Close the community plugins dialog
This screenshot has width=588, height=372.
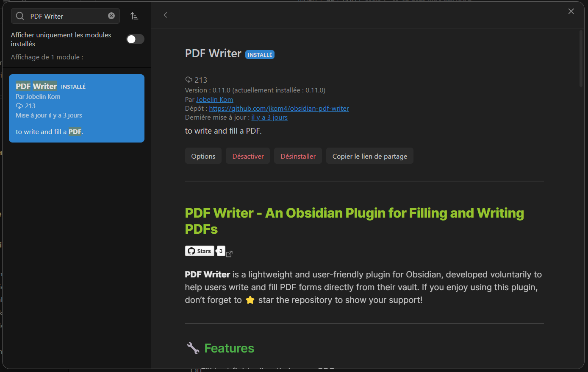[571, 11]
